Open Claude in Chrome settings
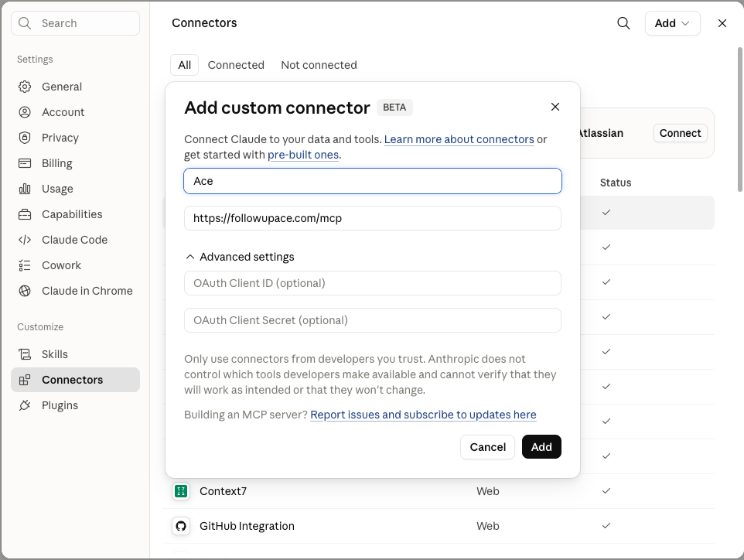The image size is (744, 560). click(x=76, y=291)
